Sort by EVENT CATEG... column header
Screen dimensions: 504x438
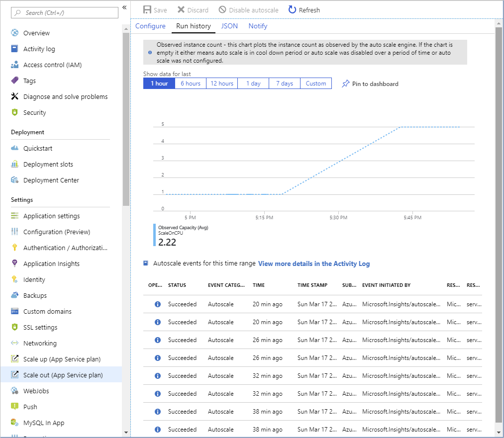tap(226, 285)
